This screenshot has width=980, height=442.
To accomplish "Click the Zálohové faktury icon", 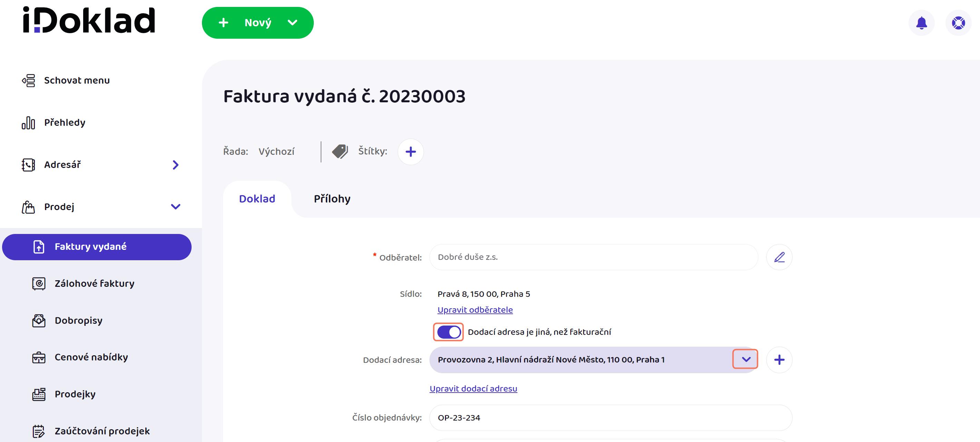I will (39, 284).
